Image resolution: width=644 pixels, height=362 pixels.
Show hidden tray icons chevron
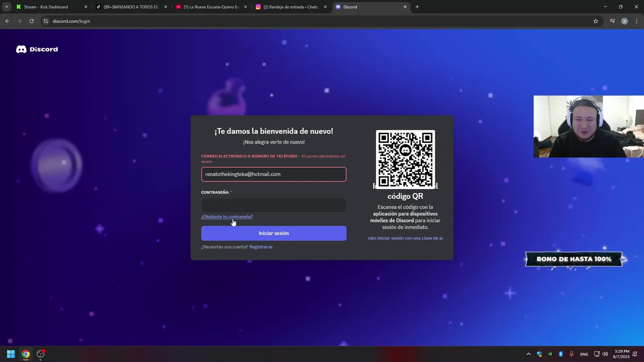click(528, 354)
